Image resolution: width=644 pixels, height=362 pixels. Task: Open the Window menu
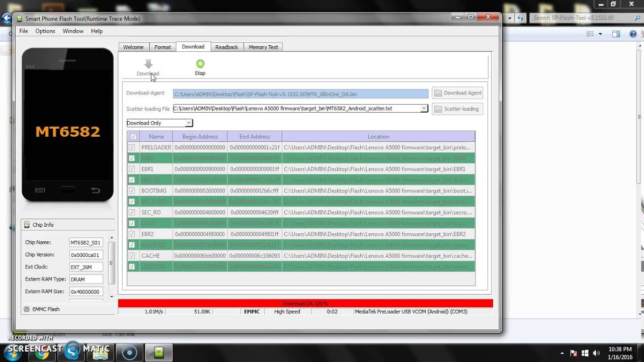click(73, 31)
